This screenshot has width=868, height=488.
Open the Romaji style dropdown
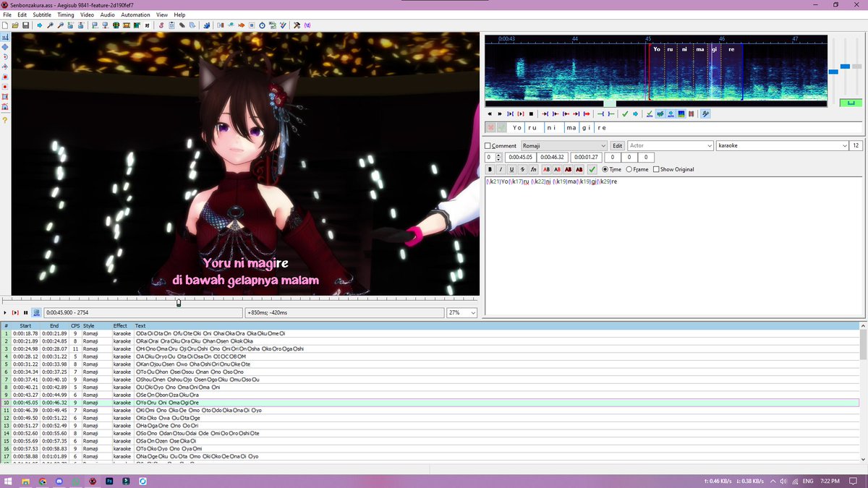pyautogui.click(x=563, y=146)
